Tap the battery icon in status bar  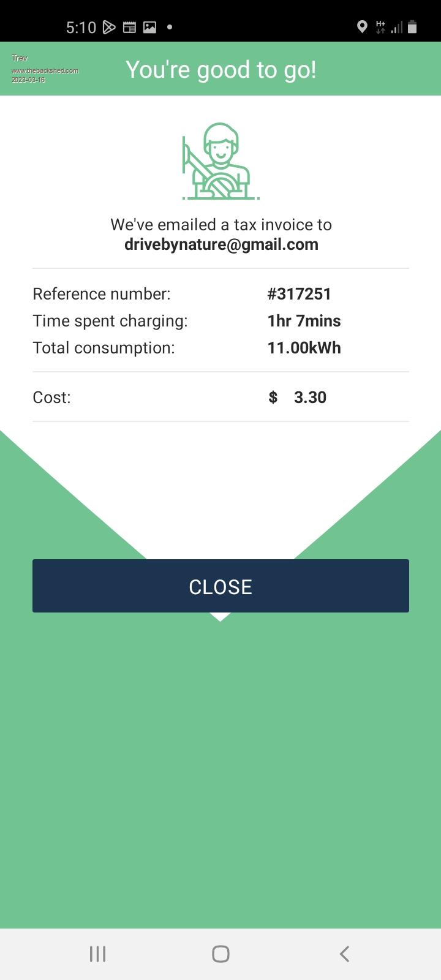tap(412, 27)
